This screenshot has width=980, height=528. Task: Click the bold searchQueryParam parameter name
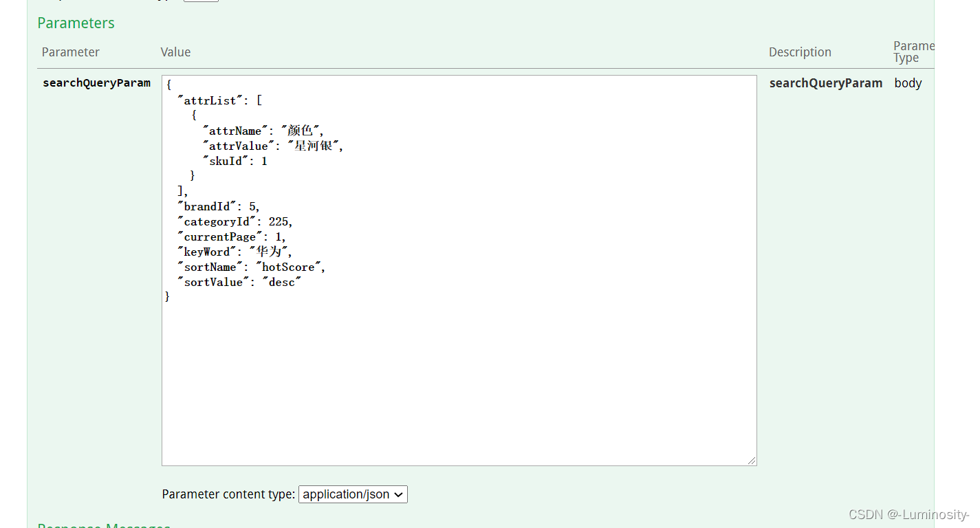coord(96,82)
